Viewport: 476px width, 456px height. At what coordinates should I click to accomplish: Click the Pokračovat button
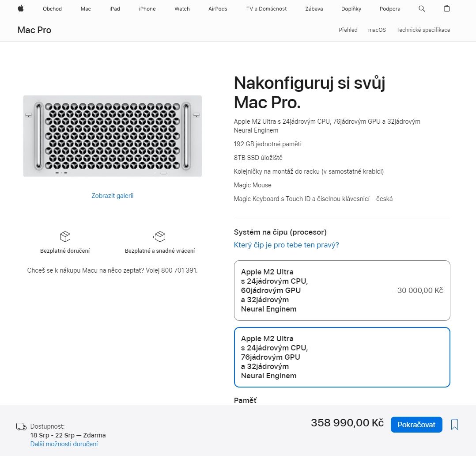[x=416, y=424]
